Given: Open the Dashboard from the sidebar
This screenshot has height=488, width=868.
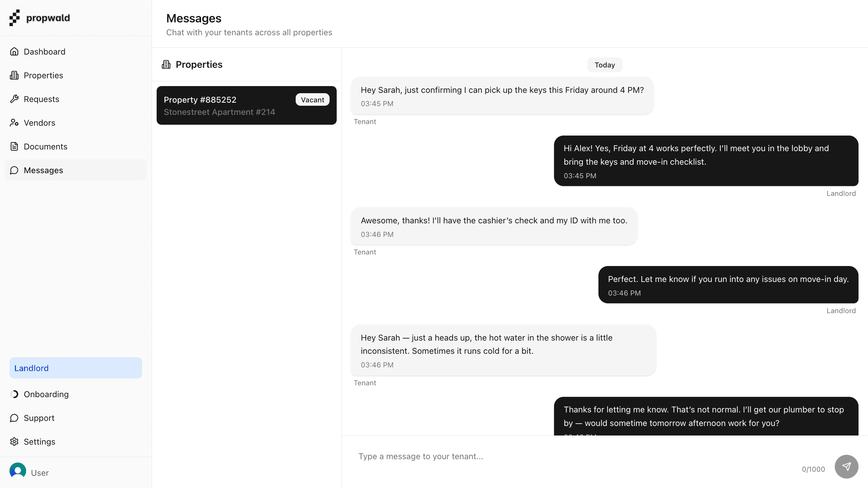Looking at the screenshot, I should (44, 52).
